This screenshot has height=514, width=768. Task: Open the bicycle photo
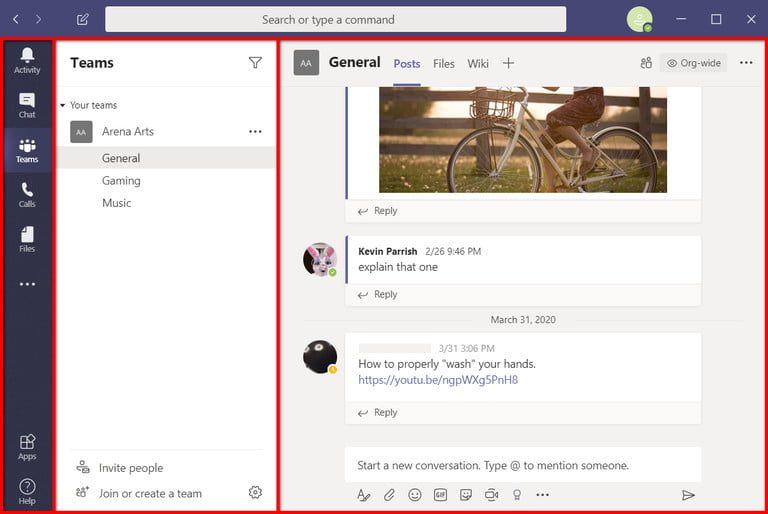click(523, 140)
